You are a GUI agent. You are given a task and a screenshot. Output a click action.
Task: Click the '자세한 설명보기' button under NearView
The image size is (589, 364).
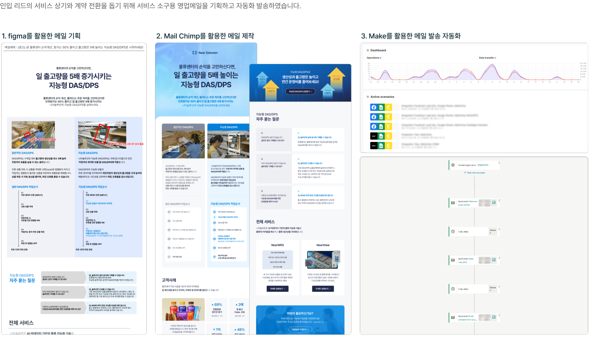tap(323, 289)
